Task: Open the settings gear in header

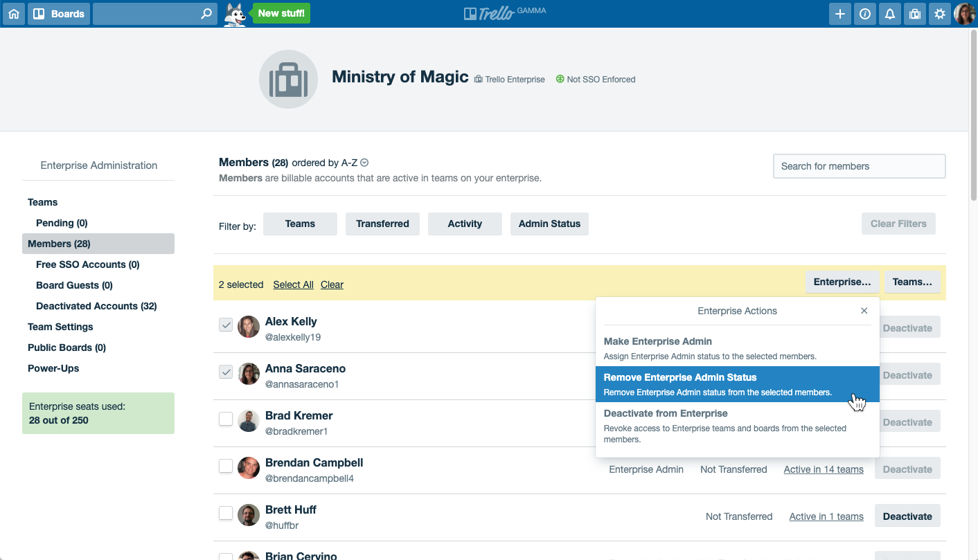Action: pyautogui.click(x=940, y=14)
